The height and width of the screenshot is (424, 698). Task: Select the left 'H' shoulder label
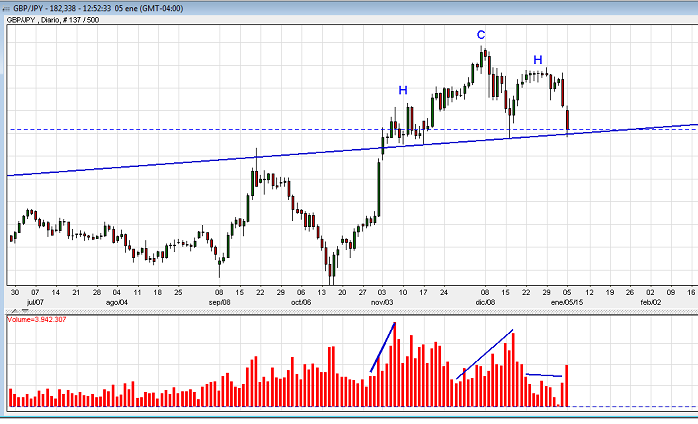click(403, 90)
